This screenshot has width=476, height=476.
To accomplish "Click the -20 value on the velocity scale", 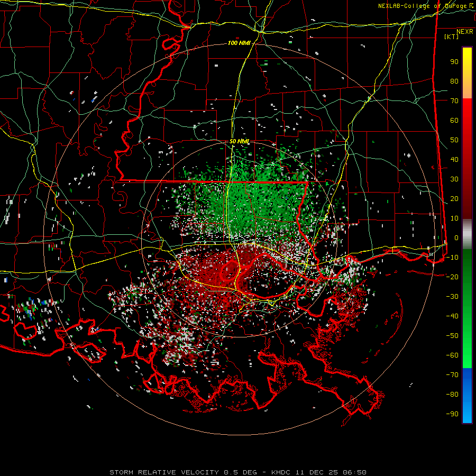I will (x=452, y=277).
